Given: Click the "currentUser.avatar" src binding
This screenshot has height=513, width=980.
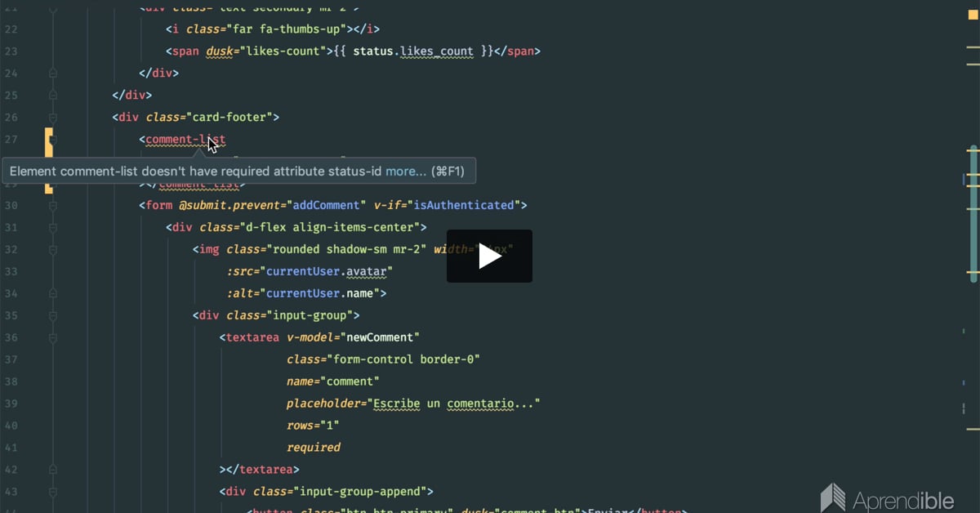Looking at the screenshot, I should coord(327,271).
